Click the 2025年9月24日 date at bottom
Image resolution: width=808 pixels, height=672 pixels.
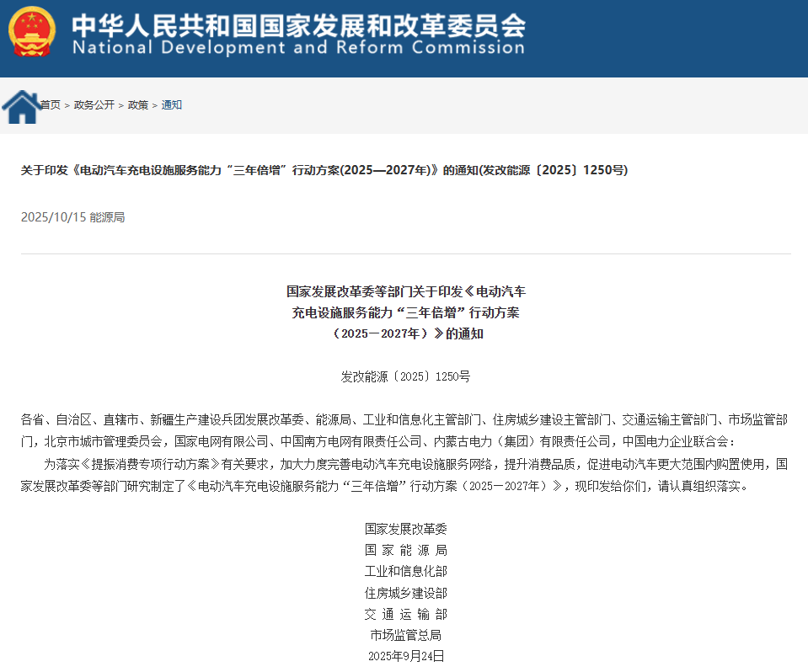pyautogui.click(x=405, y=658)
